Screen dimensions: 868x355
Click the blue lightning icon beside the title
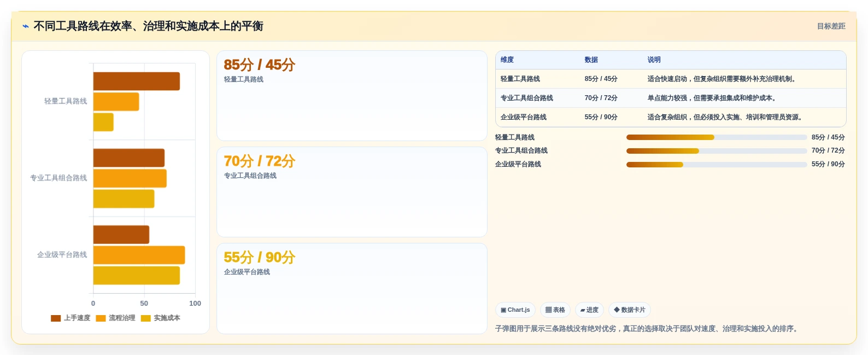tap(26, 26)
